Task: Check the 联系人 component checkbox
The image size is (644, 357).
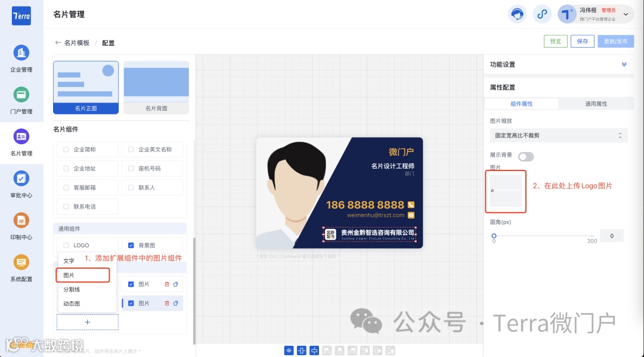Action: (131, 188)
